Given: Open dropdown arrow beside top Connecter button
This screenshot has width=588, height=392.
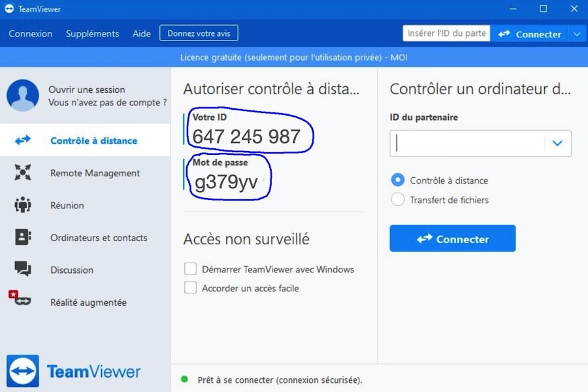Looking at the screenshot, I should [577, 34].
